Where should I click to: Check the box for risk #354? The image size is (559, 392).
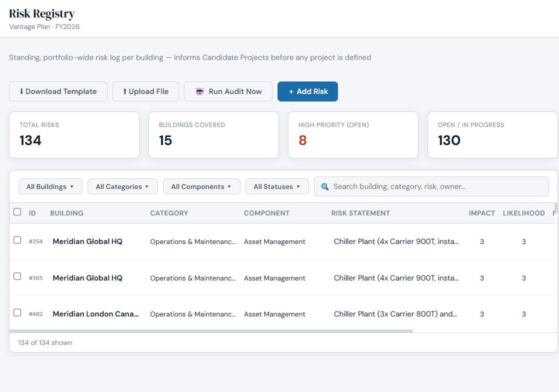coord(17,240)
